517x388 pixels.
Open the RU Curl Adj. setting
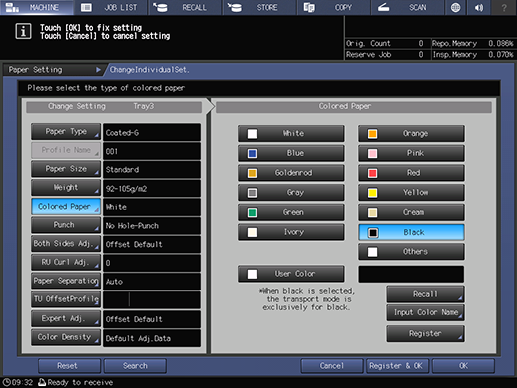coord(66,262)
